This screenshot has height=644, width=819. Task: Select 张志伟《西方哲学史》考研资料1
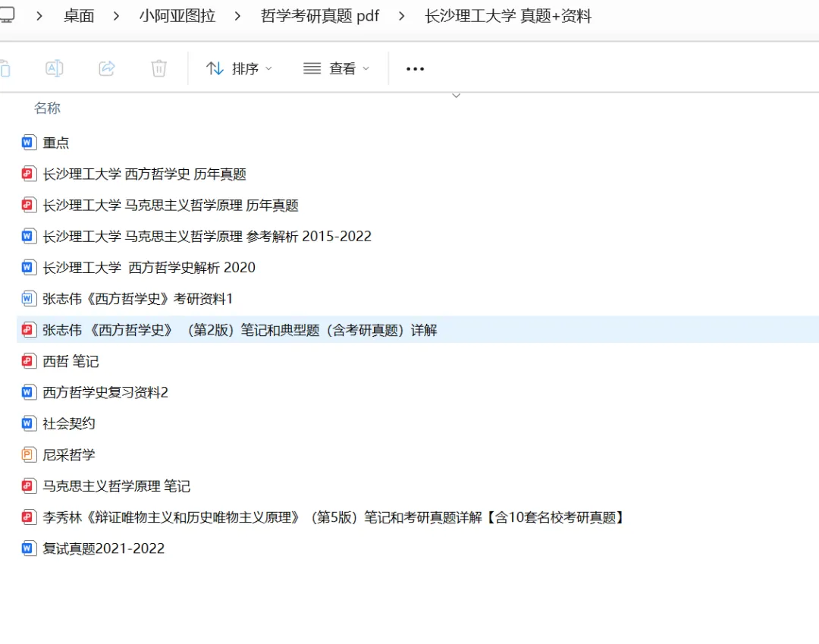[137, 299]
